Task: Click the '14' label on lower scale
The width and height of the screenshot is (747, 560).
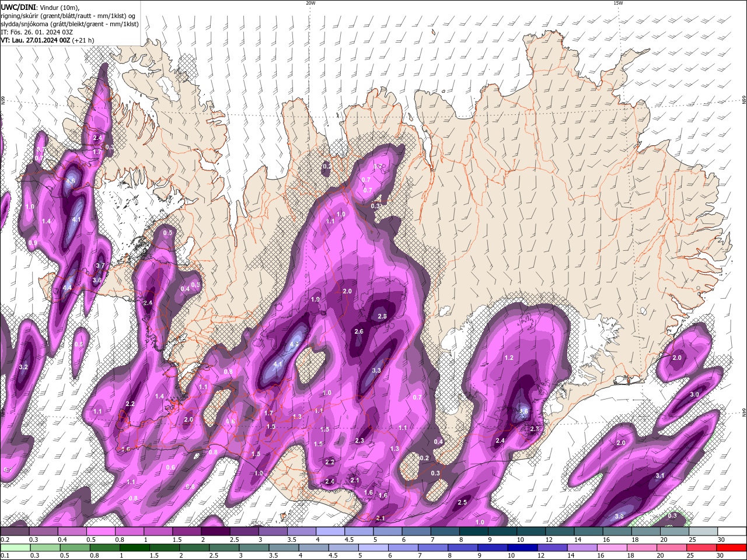Action: (571, 556)
